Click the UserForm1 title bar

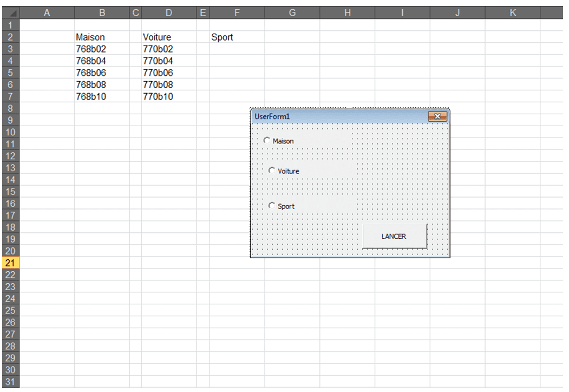[x=336, y=116]
